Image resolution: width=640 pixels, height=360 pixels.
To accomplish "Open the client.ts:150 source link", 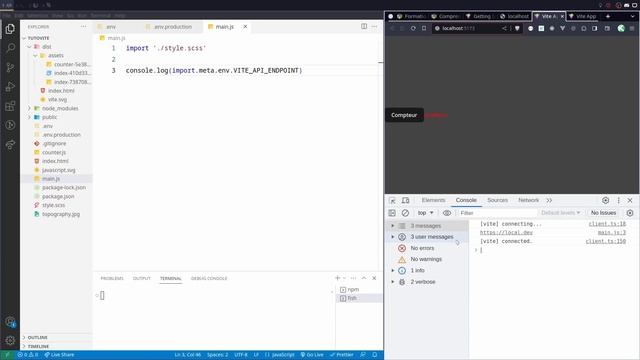I will click(605, 241).
